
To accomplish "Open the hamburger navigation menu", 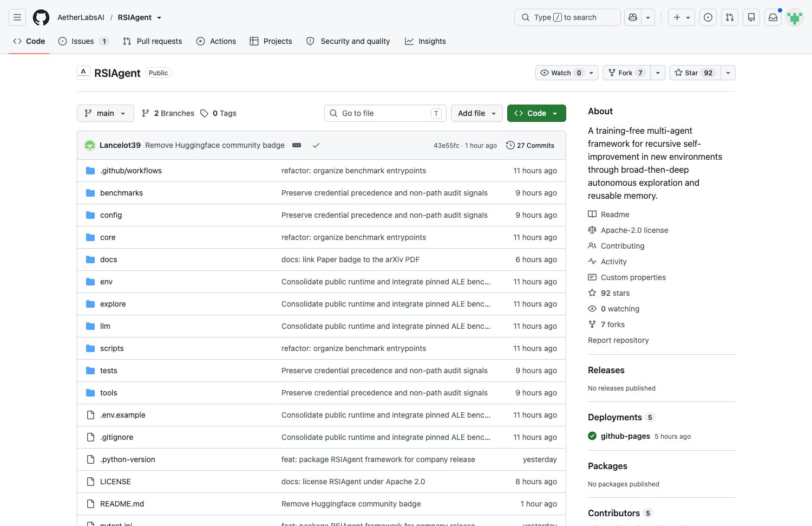I will pos(17,17).
